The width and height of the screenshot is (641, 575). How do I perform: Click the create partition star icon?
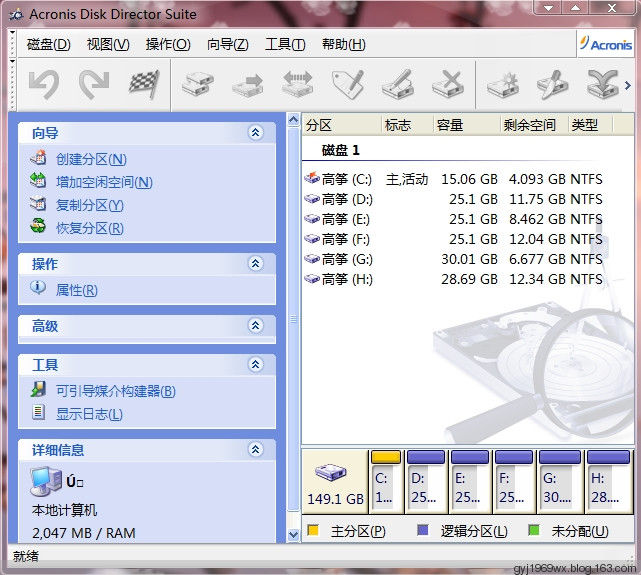coord(503,85)
